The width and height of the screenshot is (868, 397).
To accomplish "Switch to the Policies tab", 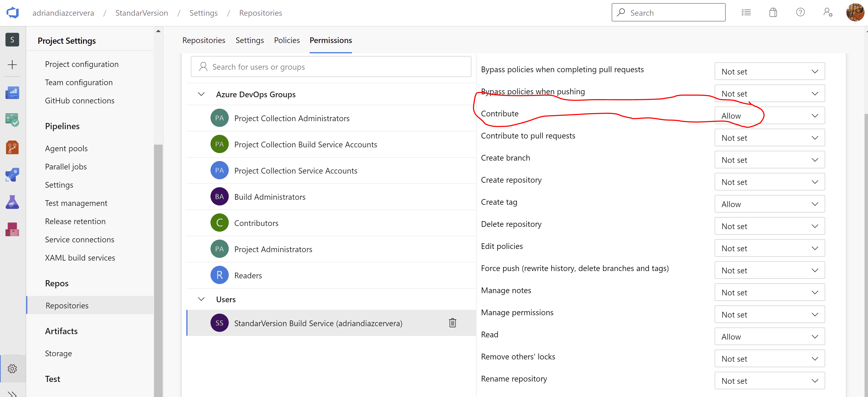I will tap(287, 41).
